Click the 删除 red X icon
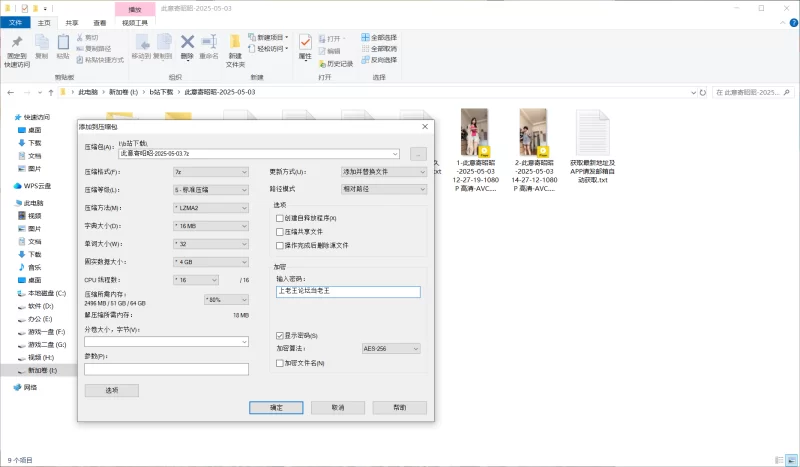 pos(187,42)
